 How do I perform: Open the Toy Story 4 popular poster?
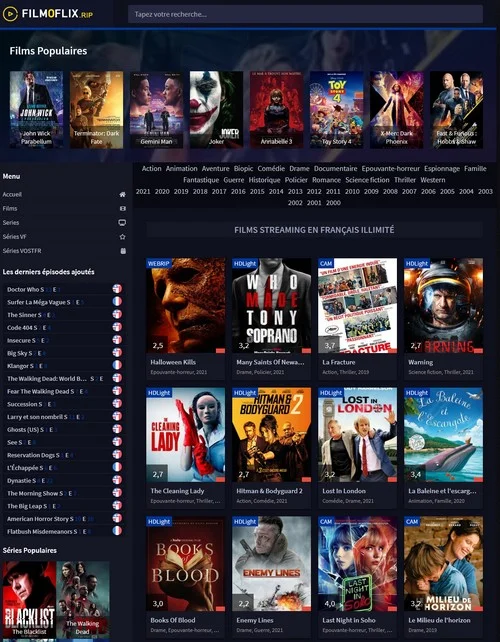pyautogui.click(x=336, y=110)
